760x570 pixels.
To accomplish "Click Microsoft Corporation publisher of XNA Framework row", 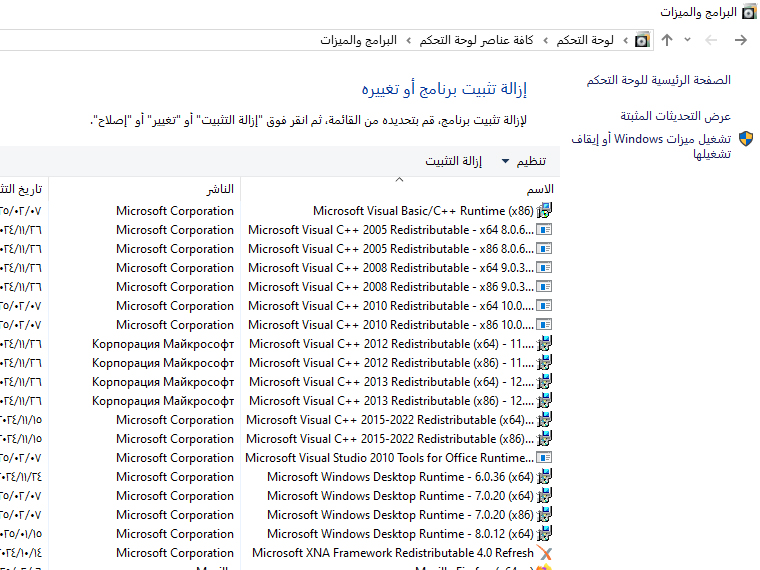I will [175, 553].
